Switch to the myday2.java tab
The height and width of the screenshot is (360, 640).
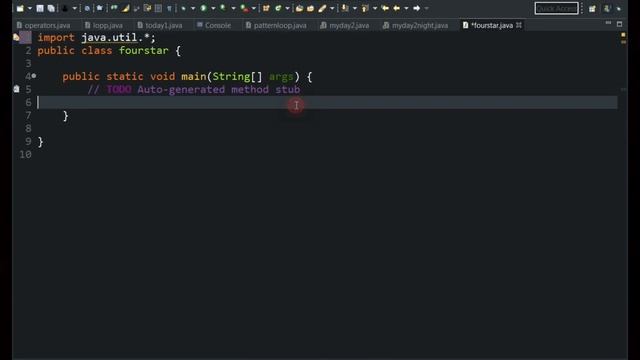point(345,25)
